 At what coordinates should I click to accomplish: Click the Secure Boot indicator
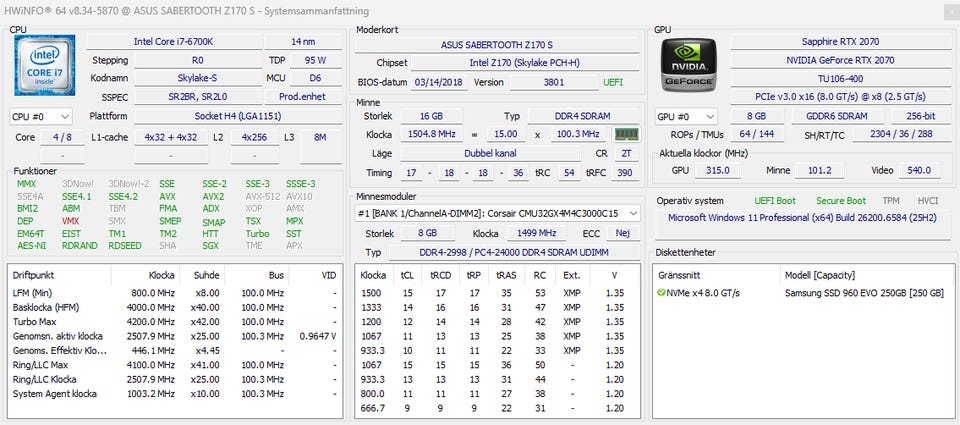click(841, 201)
